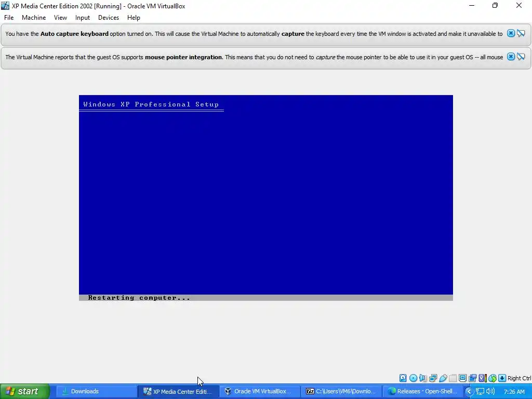532x399 pixels.
Task: Click the optical disk status icon
Action: tap(413, 378)
